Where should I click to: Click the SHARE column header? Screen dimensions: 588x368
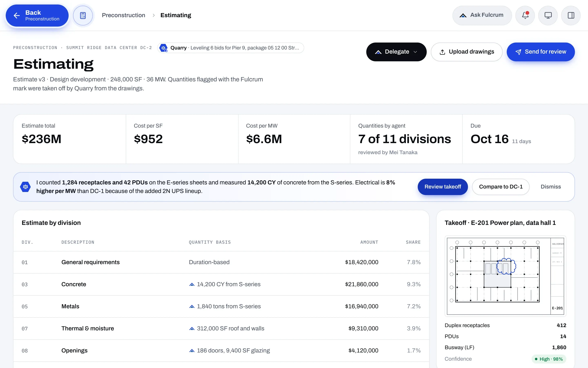(413, 242)
